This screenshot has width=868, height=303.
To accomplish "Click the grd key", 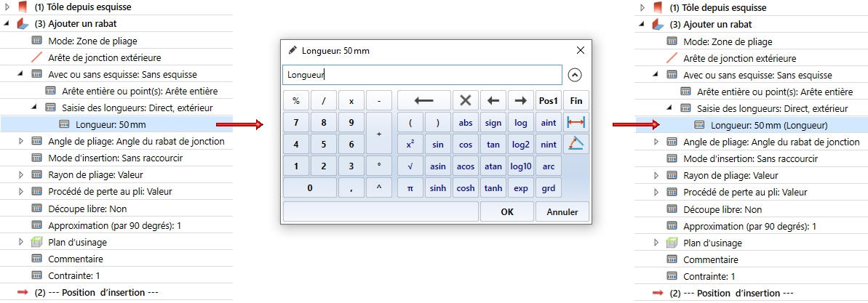I will click(549, 188).
